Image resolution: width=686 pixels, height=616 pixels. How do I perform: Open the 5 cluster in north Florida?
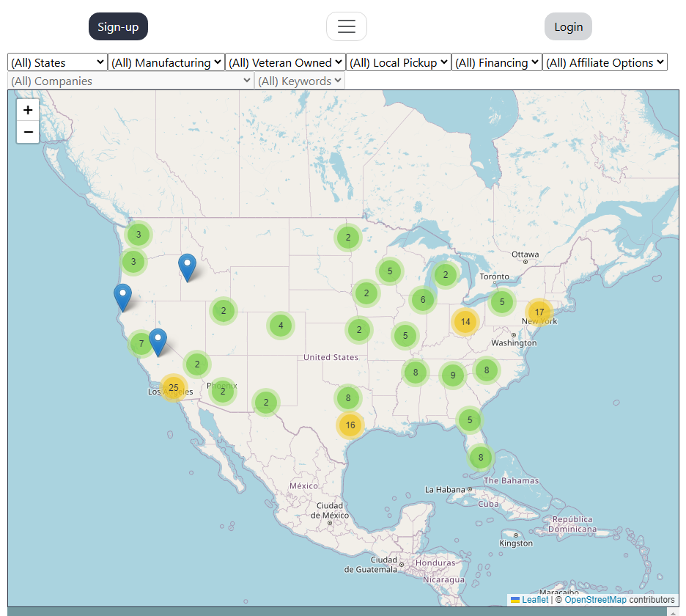(470, 420)
